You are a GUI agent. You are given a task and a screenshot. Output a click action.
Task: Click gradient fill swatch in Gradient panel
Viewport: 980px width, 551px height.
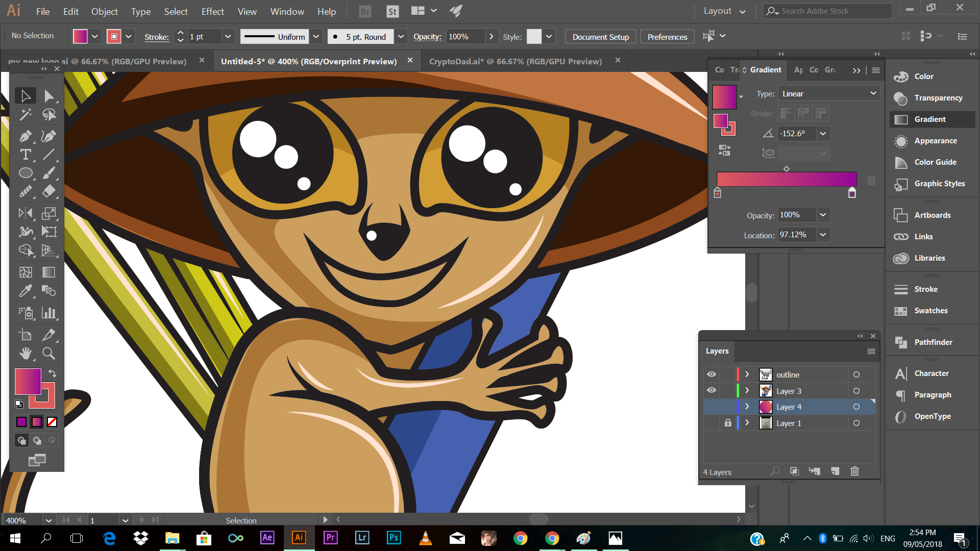pyautogui.click(x=724, y=97)
